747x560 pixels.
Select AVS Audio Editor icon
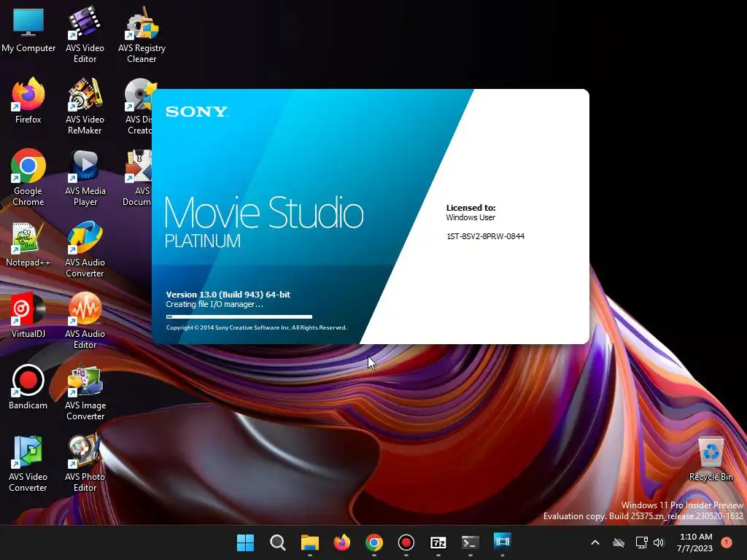tap(85, 321)
